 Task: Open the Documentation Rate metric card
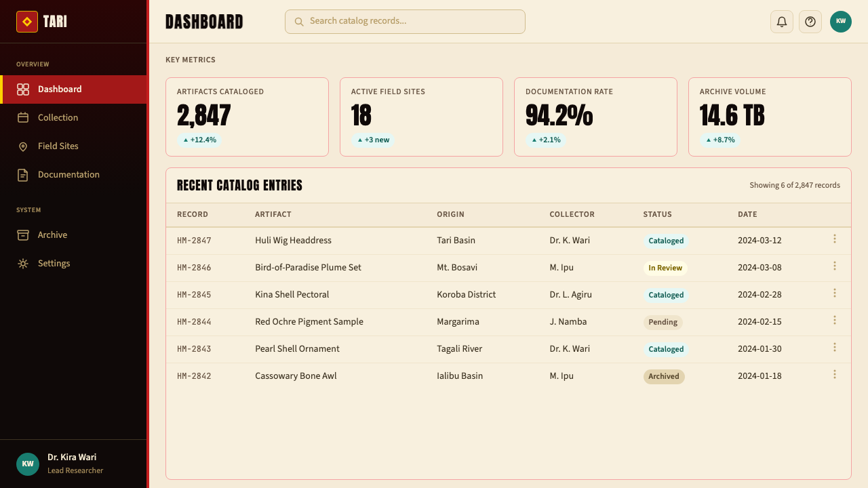coord(595,117)
